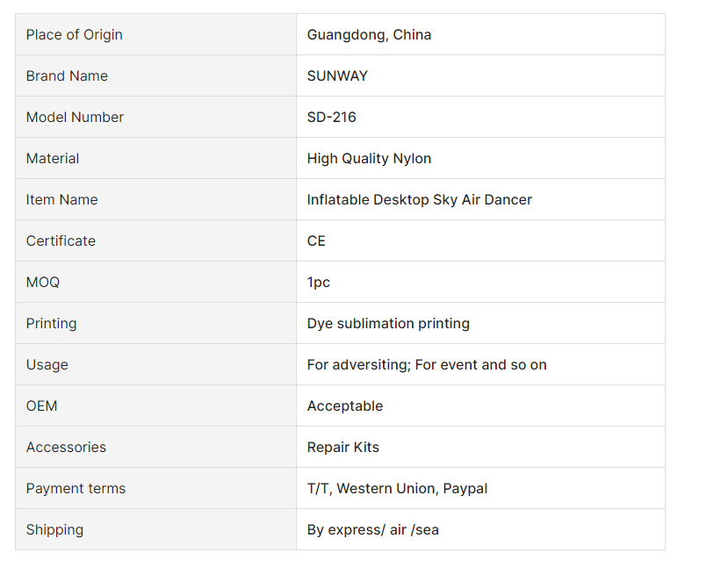The height and width of the screenshot is (567, 728).
Task: Click the Item Name label
Action: pos(61,199)
